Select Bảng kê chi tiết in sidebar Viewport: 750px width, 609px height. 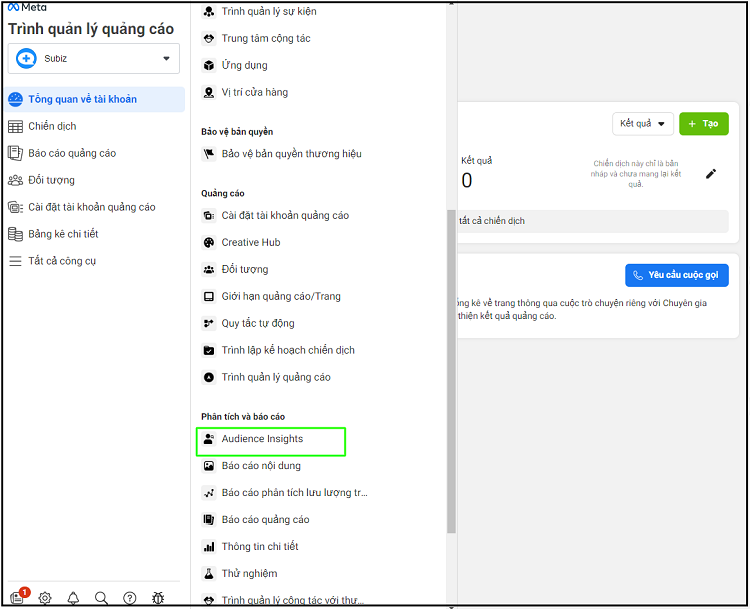point(63,234)
